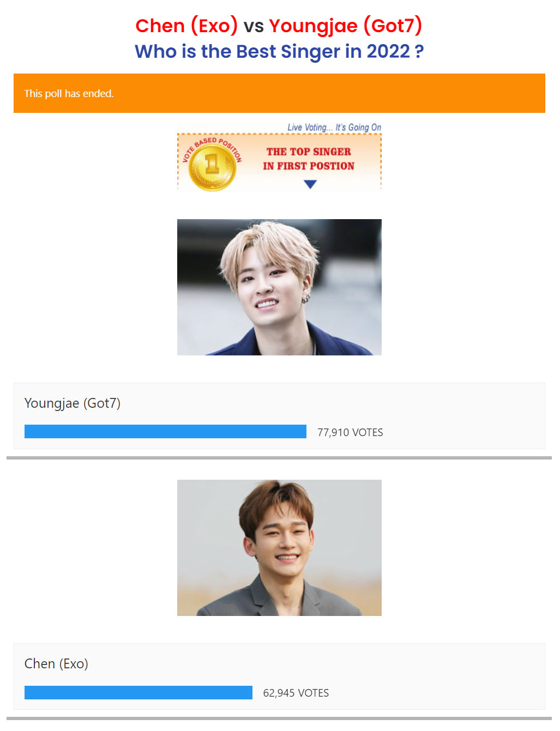Click the gray divider below Youngjae's result
The width and height of the screenshot is (560, 731).
pos(279,458)
